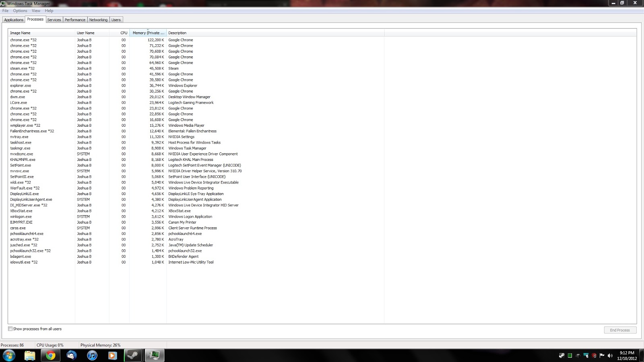Select the Processes tab
The height and width of the screenshot is (362, 644).
pos(35,19)
